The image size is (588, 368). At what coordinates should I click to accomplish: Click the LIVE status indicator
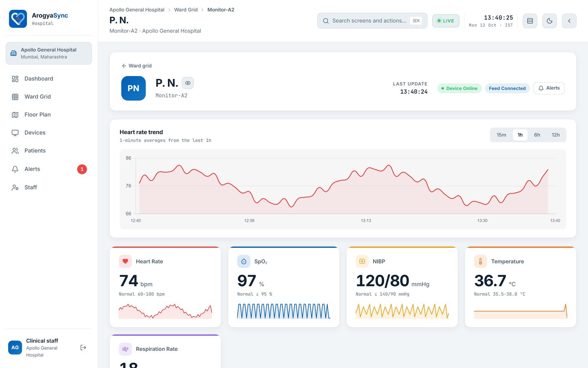coord(446,21)
